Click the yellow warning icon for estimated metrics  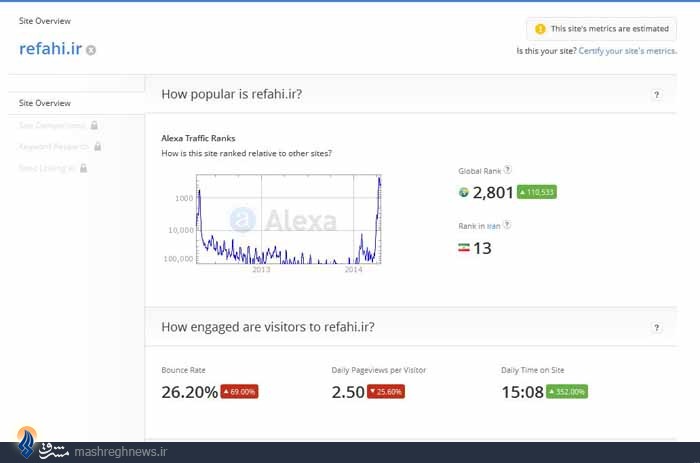(540, 29)
